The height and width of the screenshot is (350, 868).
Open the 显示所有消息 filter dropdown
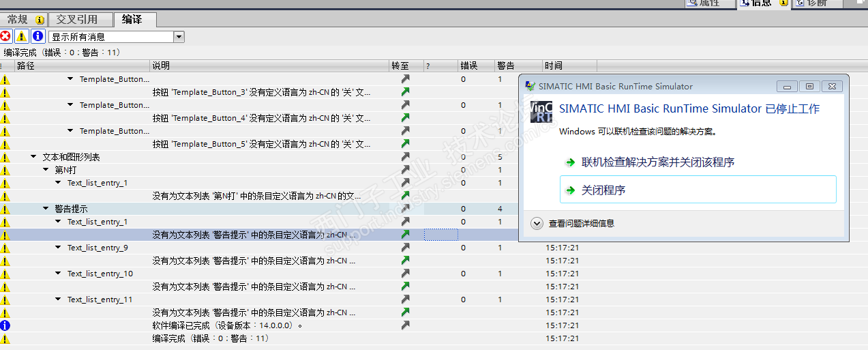click(179, 37)
